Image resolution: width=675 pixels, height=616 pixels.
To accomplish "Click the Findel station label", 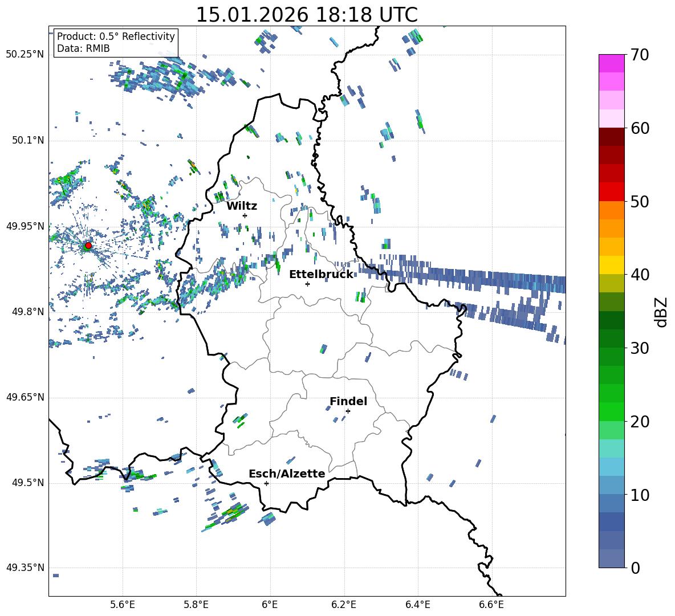I will point(348,401).
